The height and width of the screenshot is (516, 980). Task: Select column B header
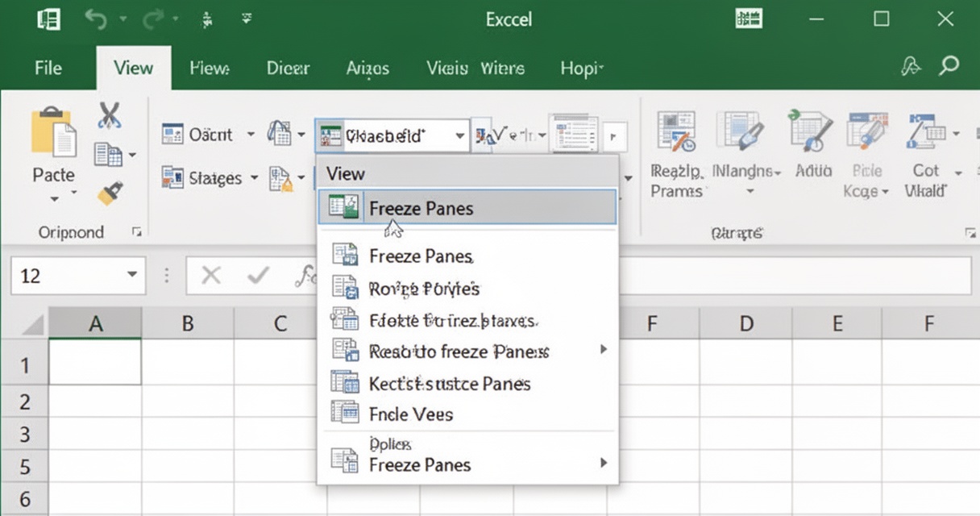coord(188,323)
